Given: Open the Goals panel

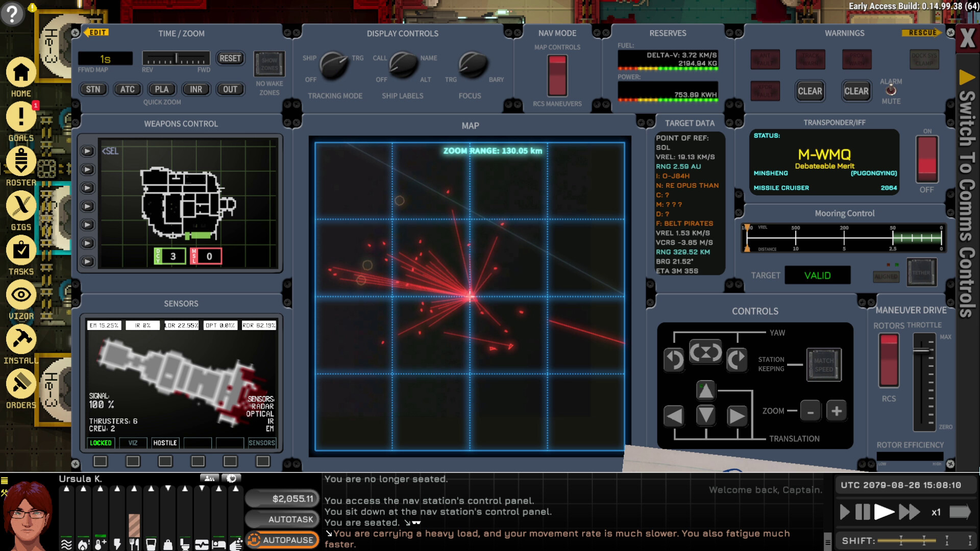Looking at the screenshot, I should pyautogui.click(x=20, y=116).
